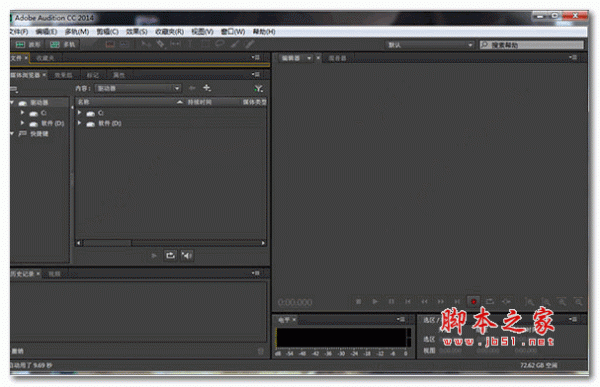The height and width of the screenshot is (387, 600).
Task: Toggle loop playback in Media Browser preview
Action: tap(170, 255)
